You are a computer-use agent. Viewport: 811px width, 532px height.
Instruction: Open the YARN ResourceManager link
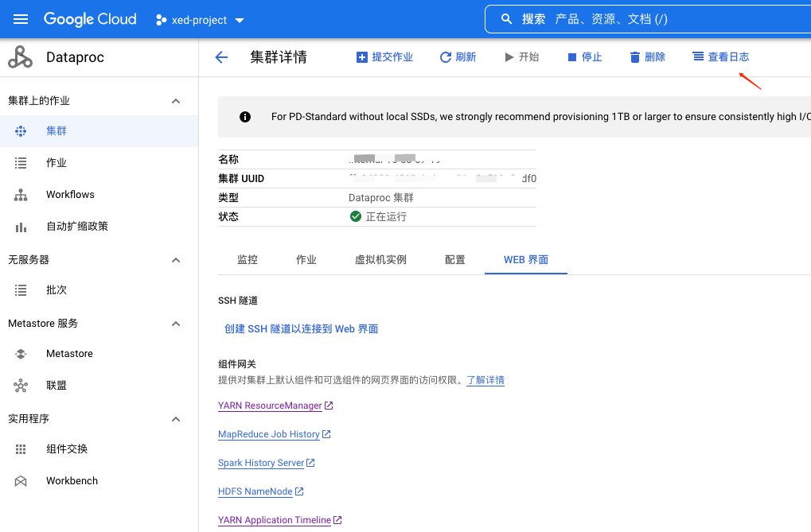(270, 406)
